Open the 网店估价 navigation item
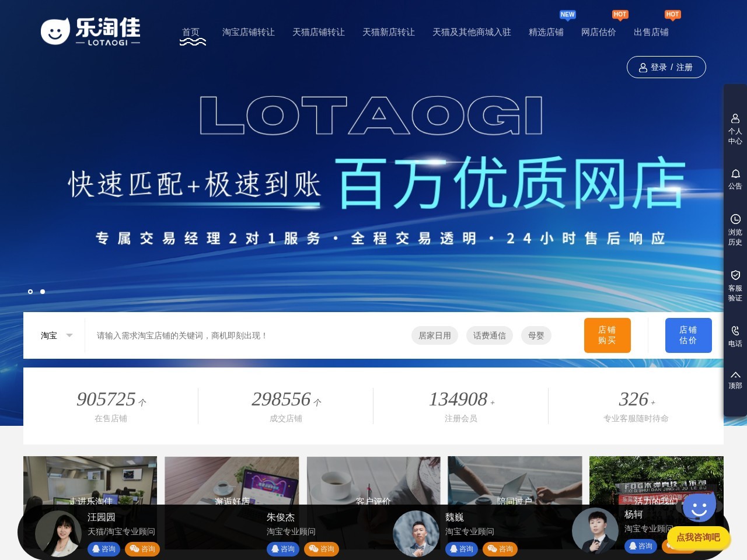The width and height of the screenshot is (747, 560). click(598, 32)
